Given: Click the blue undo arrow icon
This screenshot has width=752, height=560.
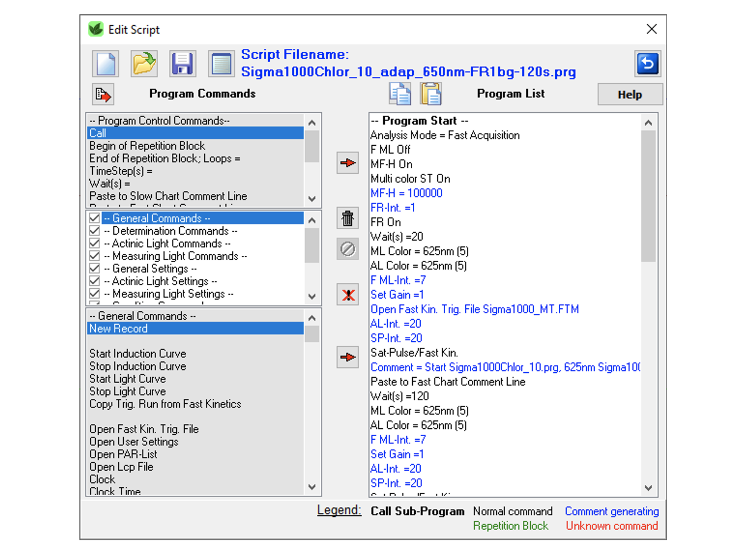Looking at the screenshot, I should coord(647,63).
